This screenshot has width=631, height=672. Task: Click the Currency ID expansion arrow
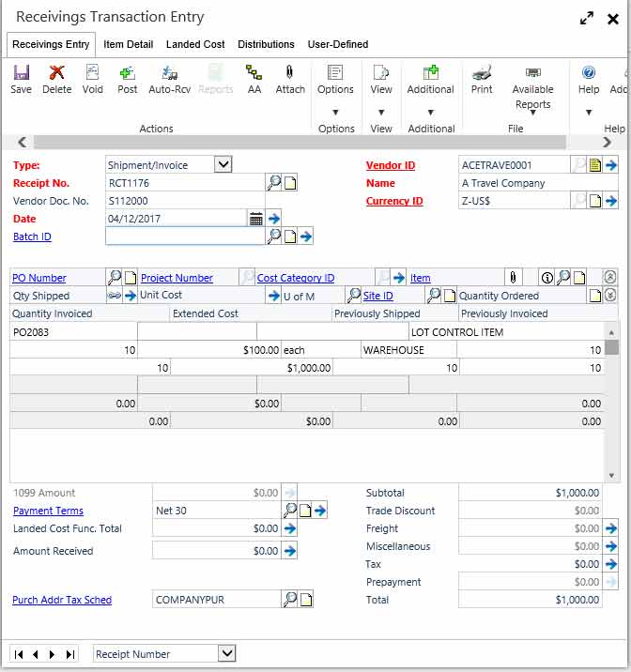click(611, 201)
